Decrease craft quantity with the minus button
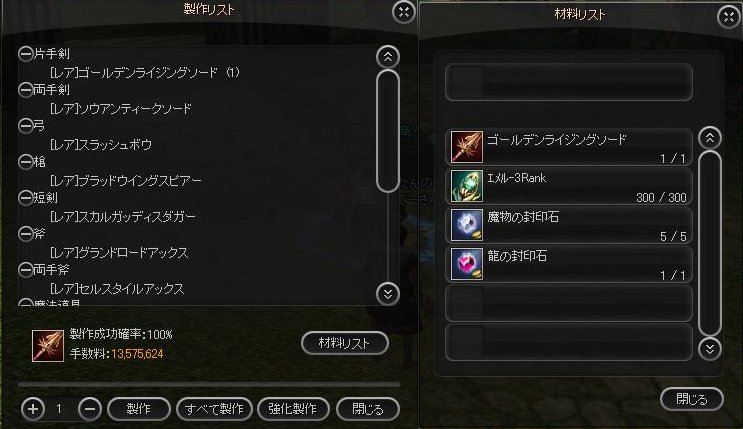 [90, 409]
